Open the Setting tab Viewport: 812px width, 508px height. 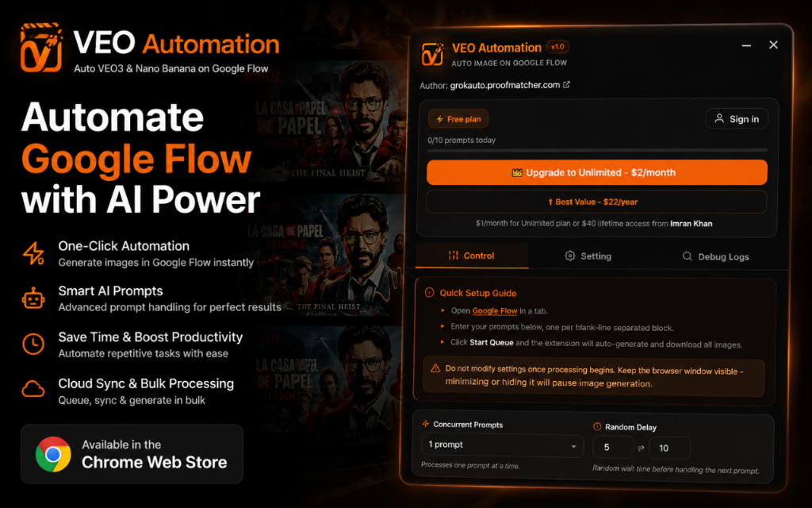pyautogui.click(x=588, y=256)
